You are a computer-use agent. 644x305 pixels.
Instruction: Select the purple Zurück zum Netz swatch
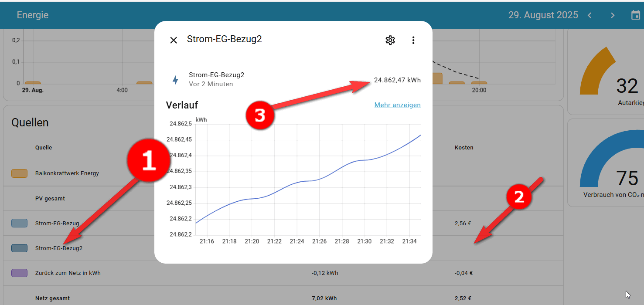click(19, 273)
